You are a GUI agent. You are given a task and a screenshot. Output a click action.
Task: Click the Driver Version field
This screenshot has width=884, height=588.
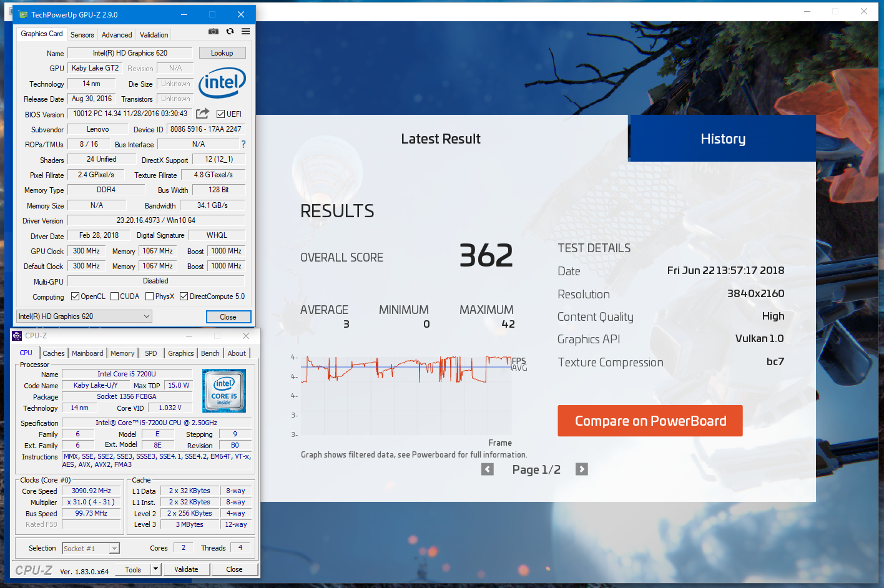(156, 220)
